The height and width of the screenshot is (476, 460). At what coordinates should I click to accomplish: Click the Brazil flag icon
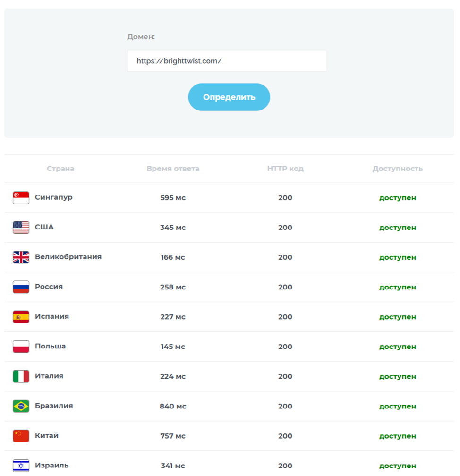[21, 406]
